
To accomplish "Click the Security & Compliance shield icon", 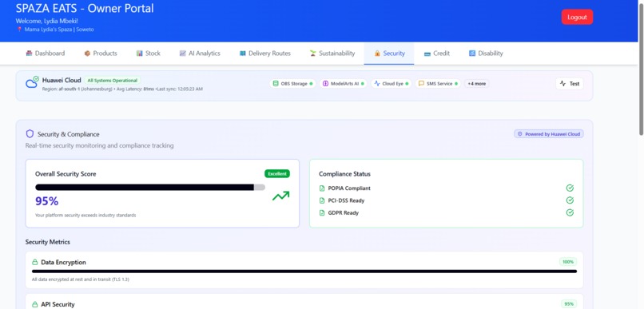I will (30, 134).
